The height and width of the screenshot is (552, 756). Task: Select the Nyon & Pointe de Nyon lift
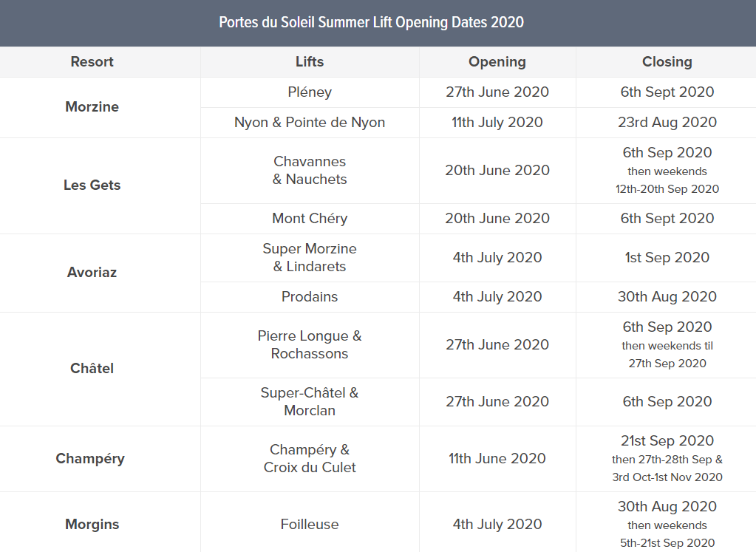point(310,123)
